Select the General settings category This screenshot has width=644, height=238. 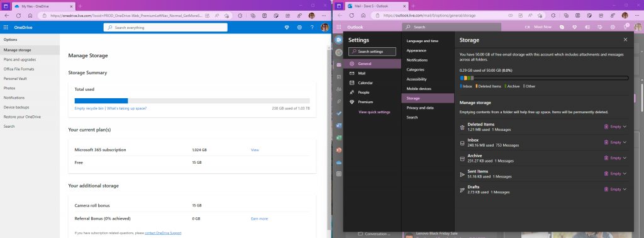373,64
